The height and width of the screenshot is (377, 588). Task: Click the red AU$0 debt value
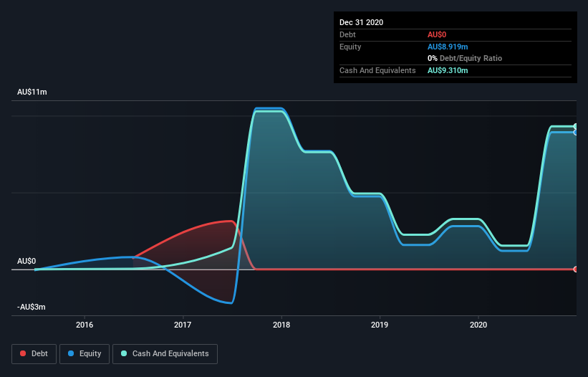tap(437, 34)
